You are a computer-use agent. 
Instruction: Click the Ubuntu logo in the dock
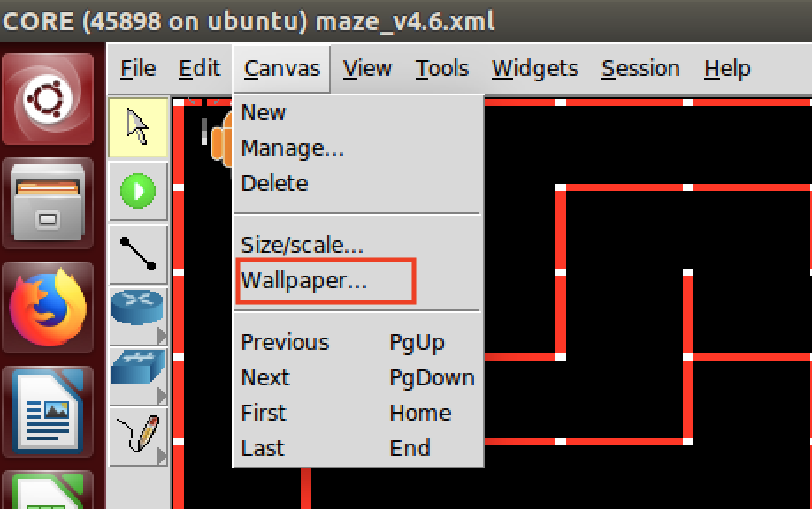[x=49, y=97]
